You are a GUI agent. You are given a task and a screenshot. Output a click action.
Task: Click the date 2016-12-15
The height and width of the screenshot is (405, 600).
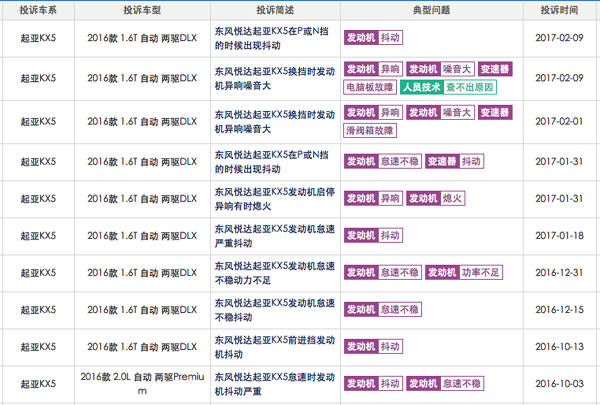[x=559, y=310]
